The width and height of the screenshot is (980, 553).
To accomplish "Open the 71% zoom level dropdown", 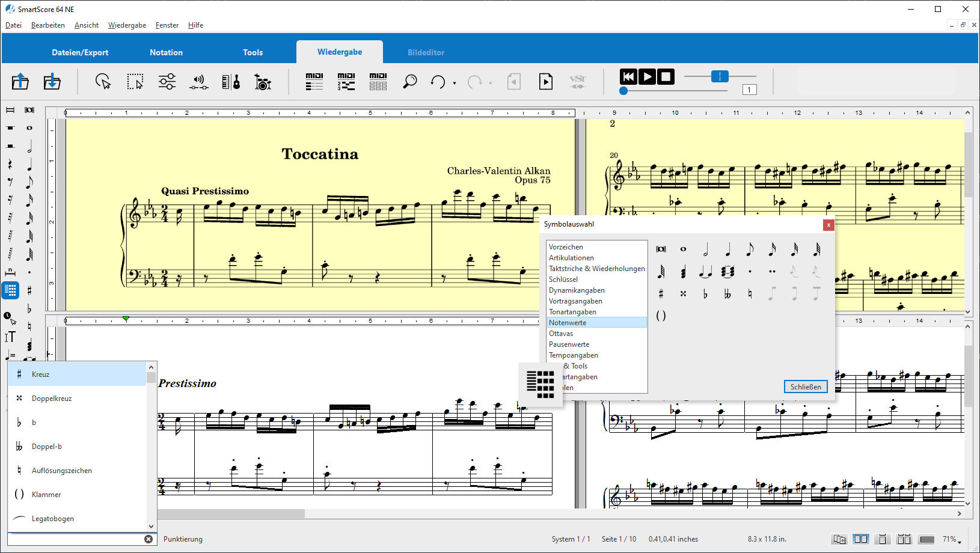I will click(x=952, y=539).
